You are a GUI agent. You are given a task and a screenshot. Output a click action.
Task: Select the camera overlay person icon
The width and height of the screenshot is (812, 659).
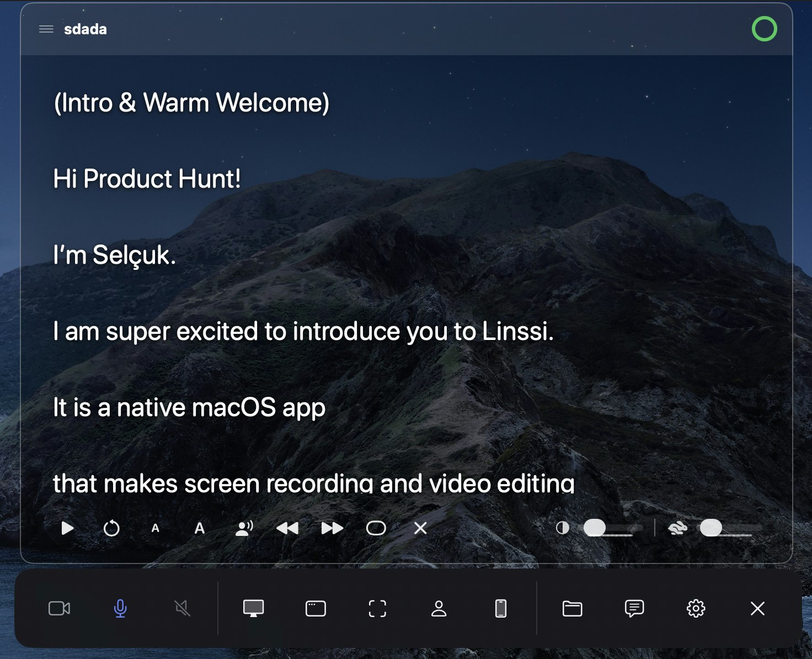[440, 609]
